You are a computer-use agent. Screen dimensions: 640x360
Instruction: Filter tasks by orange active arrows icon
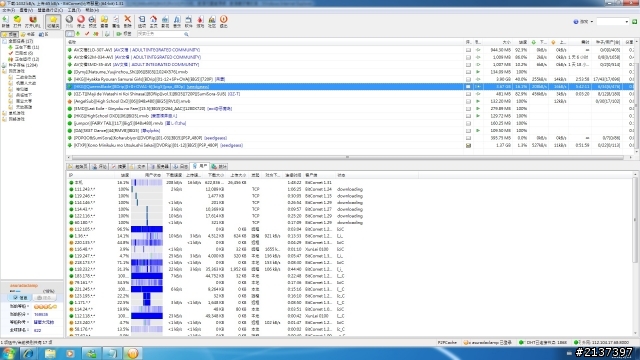96,34
